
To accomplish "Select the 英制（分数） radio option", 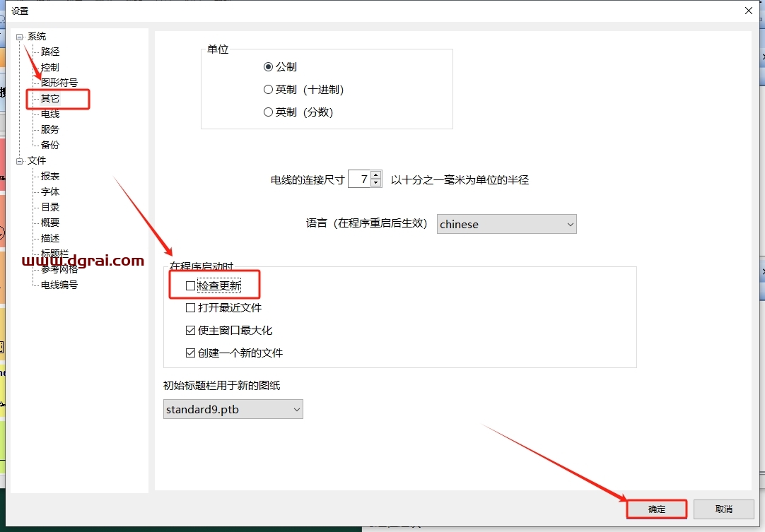I will (x=268, y=112).
